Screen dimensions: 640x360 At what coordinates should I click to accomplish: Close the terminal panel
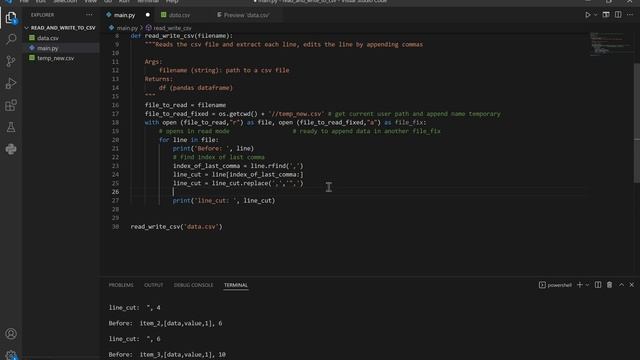tap(632, 285)
